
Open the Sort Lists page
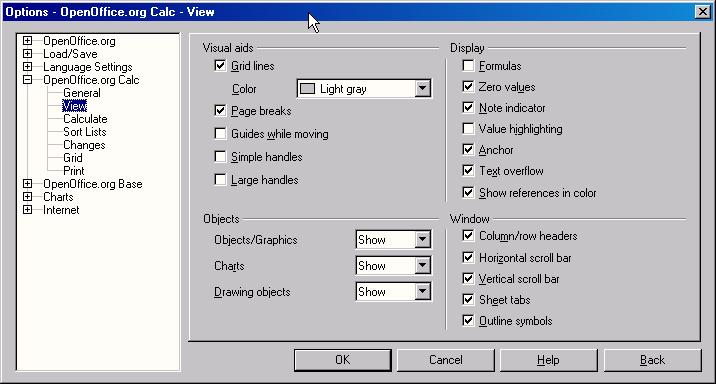pyautogui.click(x=84, y=132)
